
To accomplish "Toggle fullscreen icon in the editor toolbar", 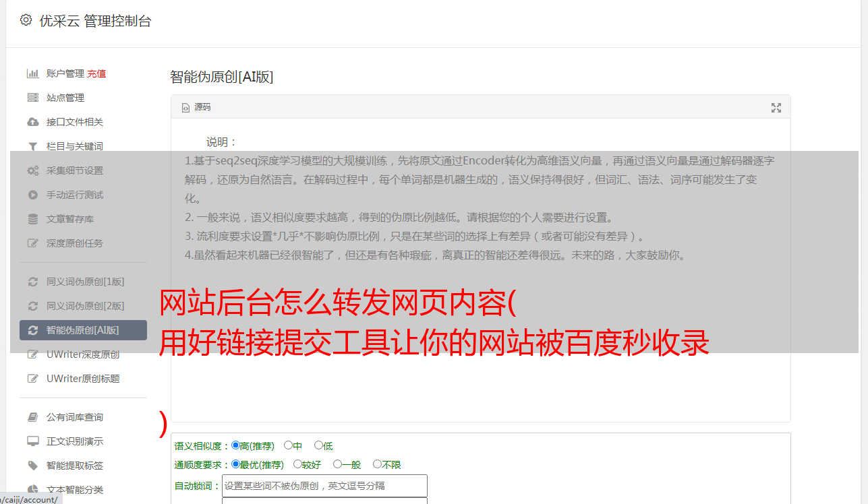I will [776, 108].
